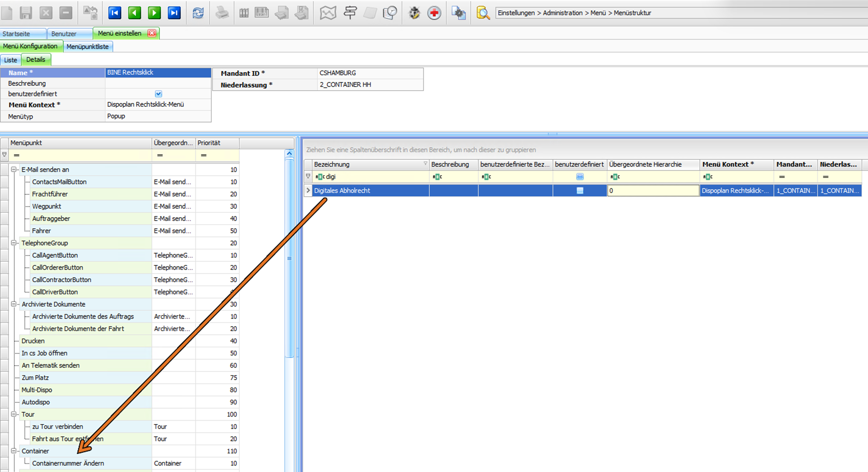Collapse the TelephoneGroup tree node
The height and width of the screenshot is (472, 868).
click(x=14, y=243)
